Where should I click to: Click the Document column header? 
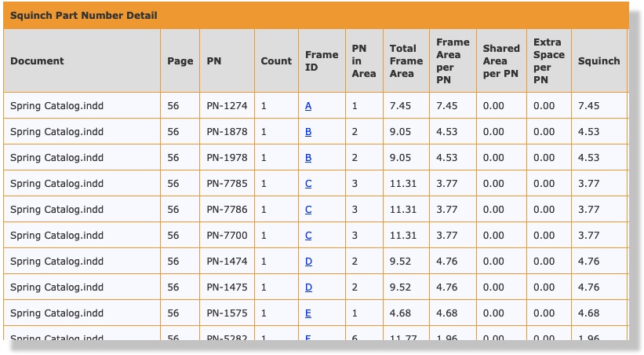coord(37,61)
